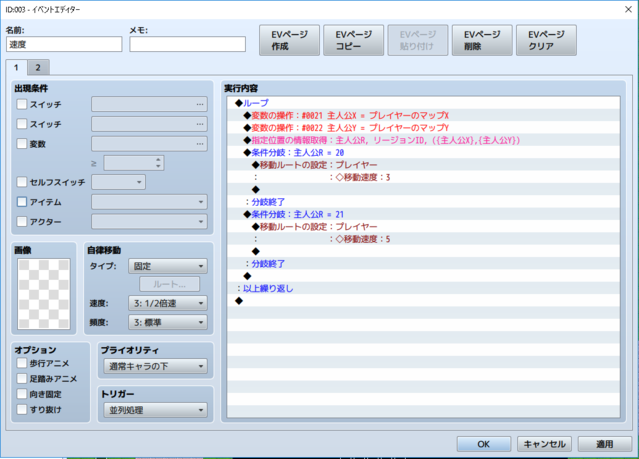Check the 変数 condition checkbox
The image size is (639, 459).
22,143
